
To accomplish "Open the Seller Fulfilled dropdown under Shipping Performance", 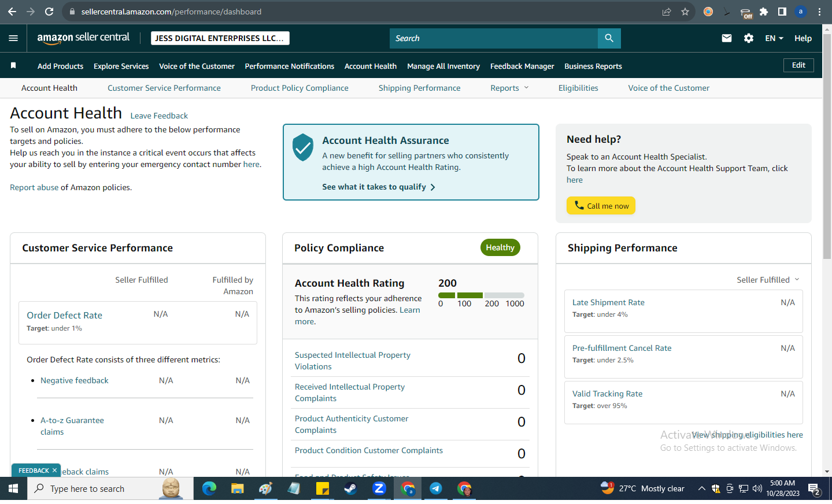I will [x=768, y=280].
